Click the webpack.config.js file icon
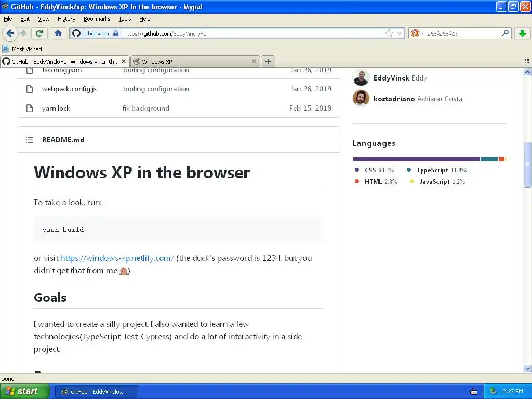The image size is (532, 399). coord(30,89)
